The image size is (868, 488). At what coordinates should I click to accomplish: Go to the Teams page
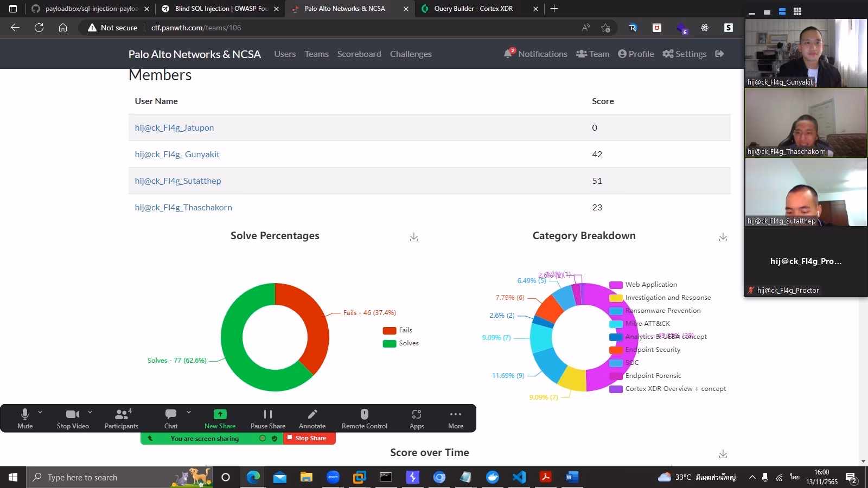pyautogui.click(x=316, y=54)
